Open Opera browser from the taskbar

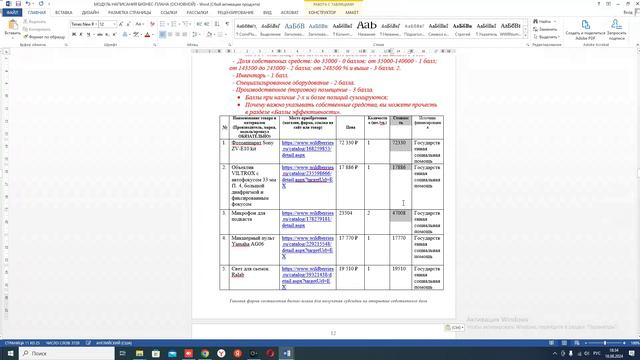[270, 353]
